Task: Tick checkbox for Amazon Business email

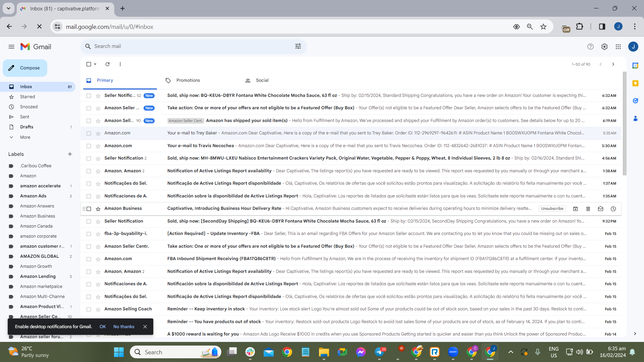Action: click(x=89, y=208)
